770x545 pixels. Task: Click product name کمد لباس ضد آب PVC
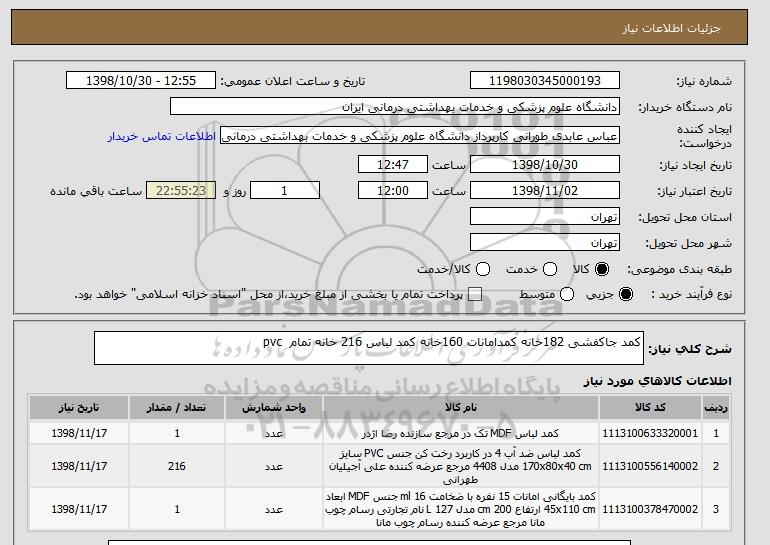tap(461, 466)
